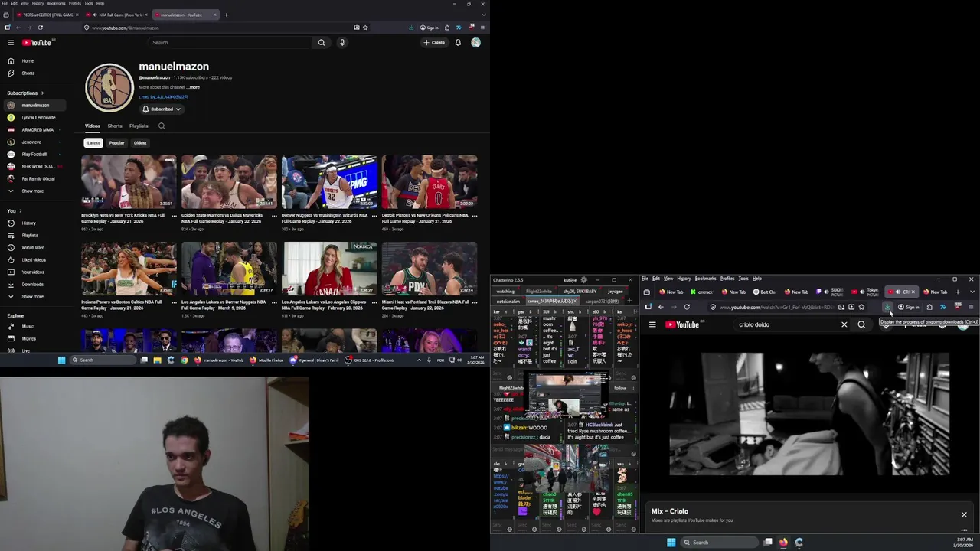Click the downloads arrow icon in the lower Firefox window

coord(887,307)
